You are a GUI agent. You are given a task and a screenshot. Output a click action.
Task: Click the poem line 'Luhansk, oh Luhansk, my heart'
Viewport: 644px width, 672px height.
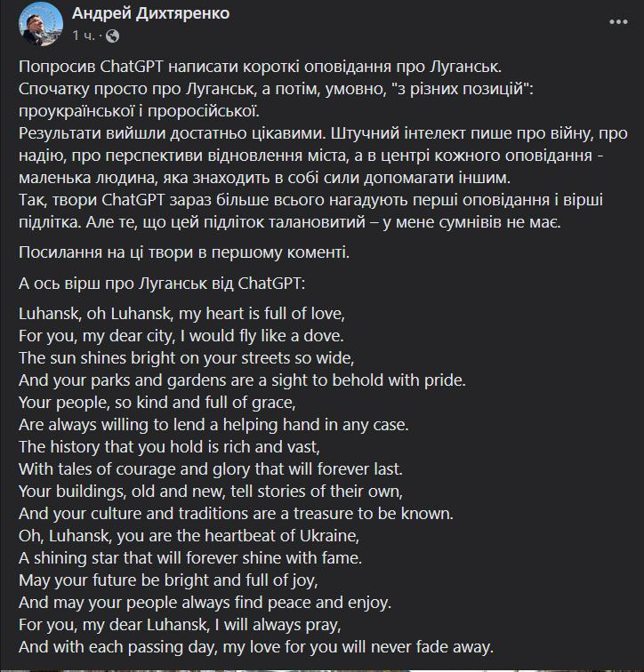tap(181, 314)
